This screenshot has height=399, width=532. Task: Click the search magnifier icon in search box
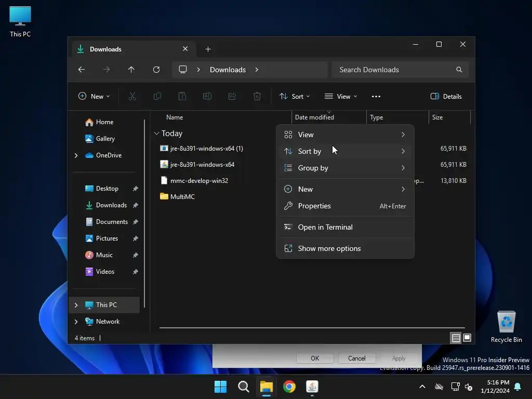click(x=459, y=70)
